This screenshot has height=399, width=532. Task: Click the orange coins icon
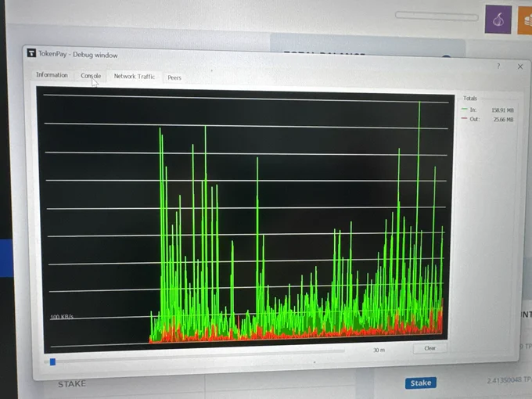click(524, 20)
